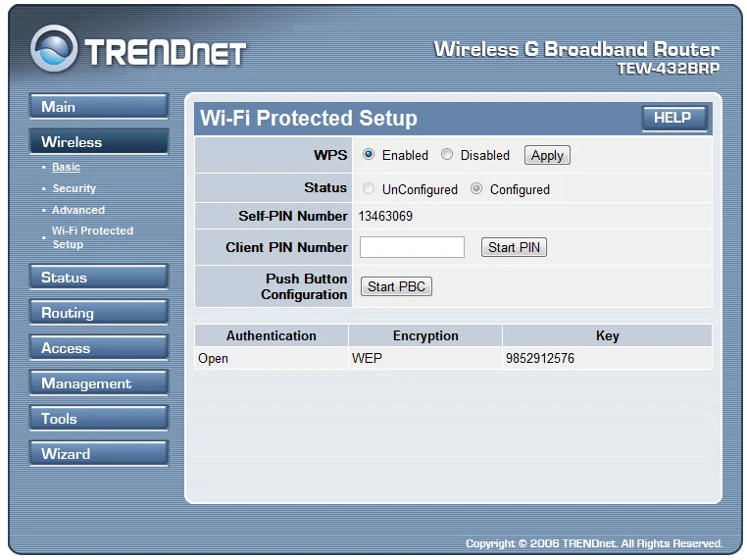The width and height of the screenshot is (747, 560).
Task: Expand the Wireless menu section
Action: point(98,142)
